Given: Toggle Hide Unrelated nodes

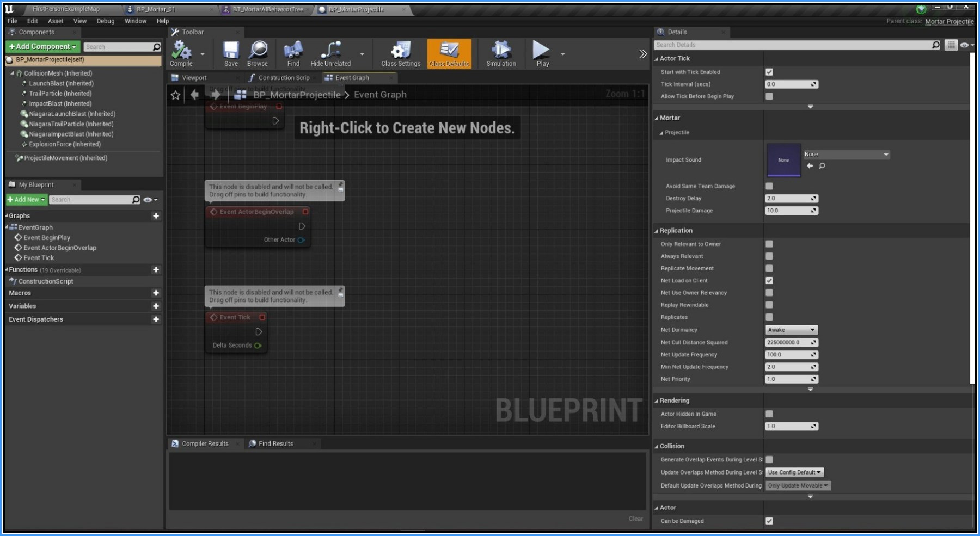Looking at the screenshot, I should point(330,53).
